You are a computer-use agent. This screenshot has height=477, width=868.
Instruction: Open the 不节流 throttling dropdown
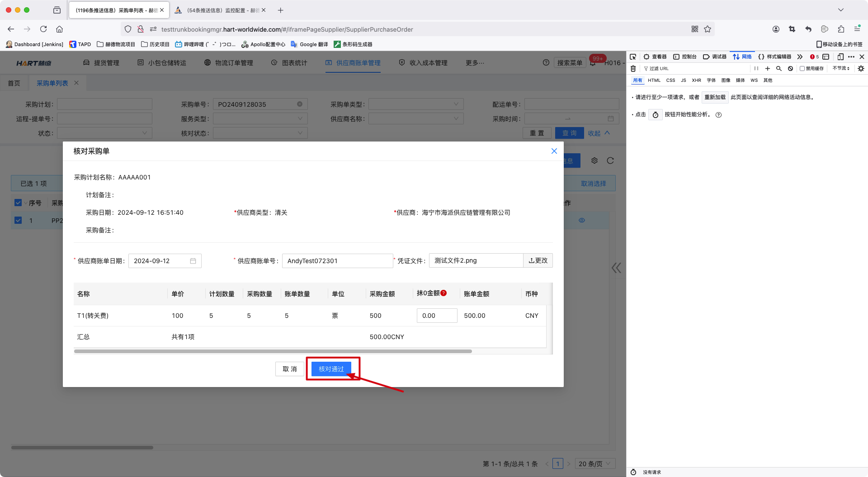point(841,69)
